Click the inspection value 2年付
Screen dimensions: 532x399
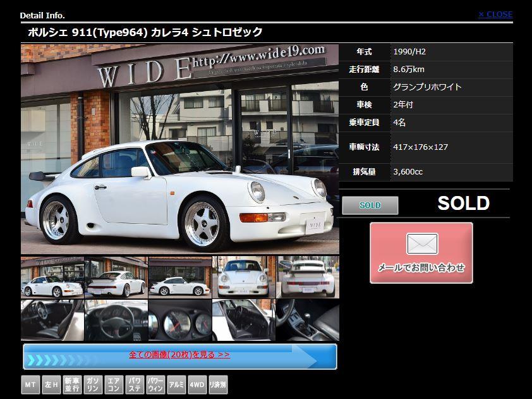click(x=403, y=104)
